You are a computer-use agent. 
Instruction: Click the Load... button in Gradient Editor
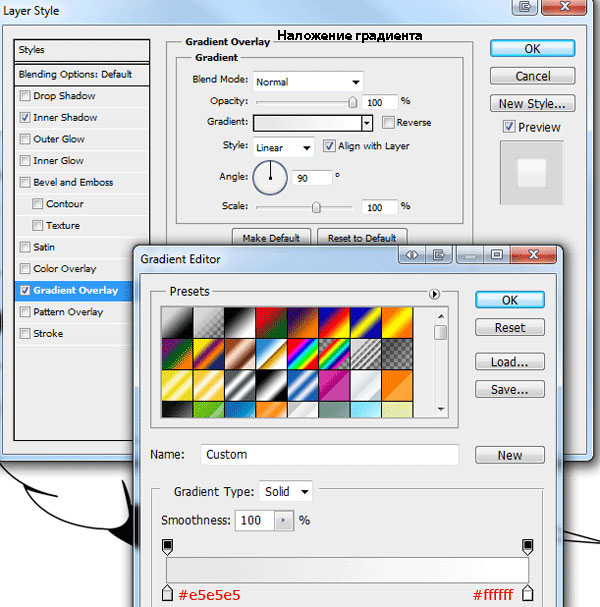tap(509, 362)
